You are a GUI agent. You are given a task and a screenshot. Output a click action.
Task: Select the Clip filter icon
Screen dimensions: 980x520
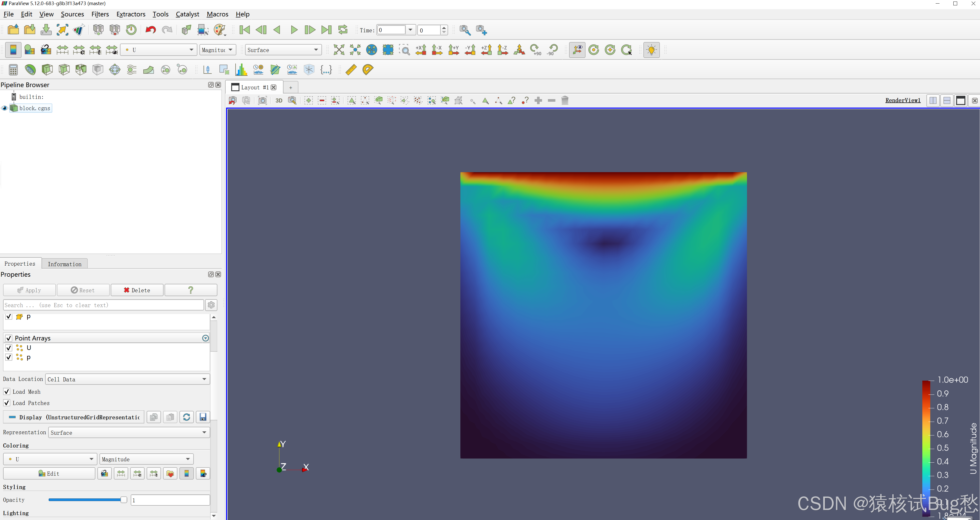point(47,70)
